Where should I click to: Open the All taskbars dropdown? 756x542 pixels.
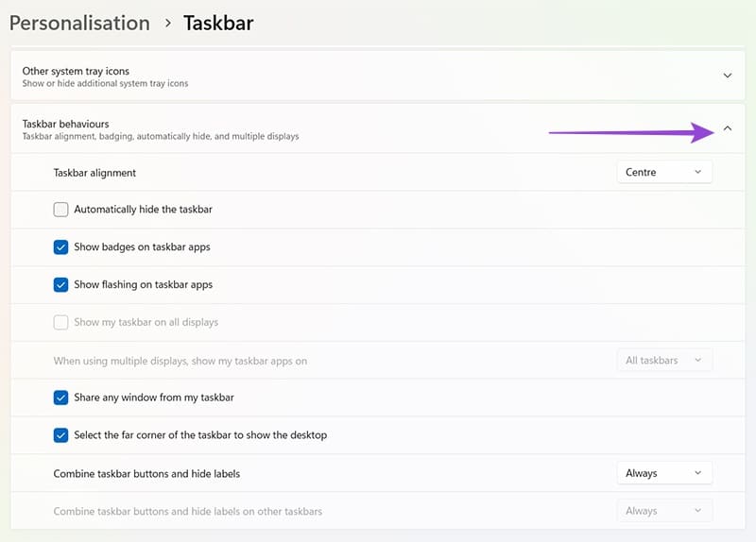[663, 360]
